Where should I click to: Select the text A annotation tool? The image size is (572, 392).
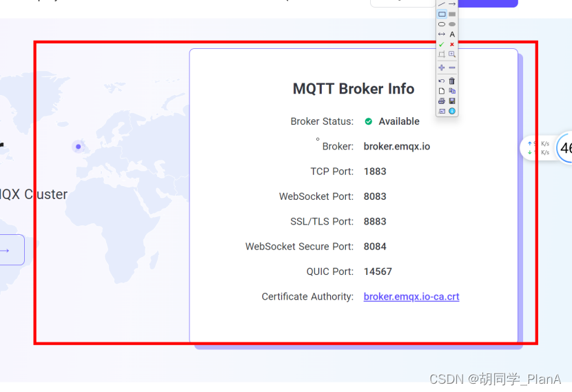pos(452,34)
